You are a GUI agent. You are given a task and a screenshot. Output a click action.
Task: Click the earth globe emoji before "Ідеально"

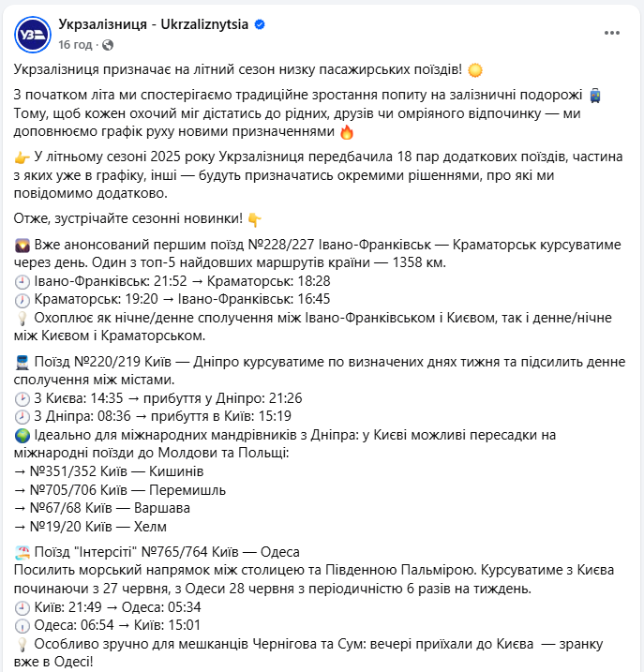pos(22,435)
